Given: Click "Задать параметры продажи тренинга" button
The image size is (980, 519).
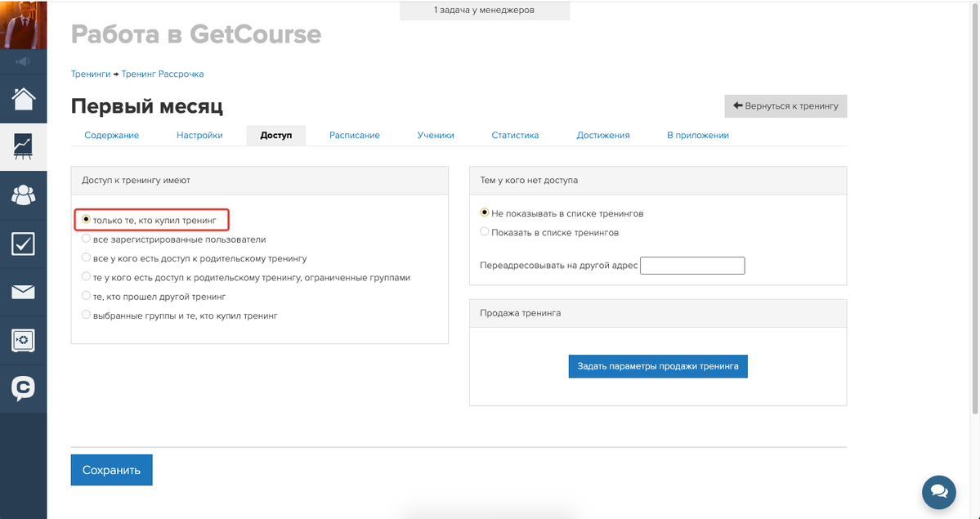Looking at the screenshot, I should [657, 366].
